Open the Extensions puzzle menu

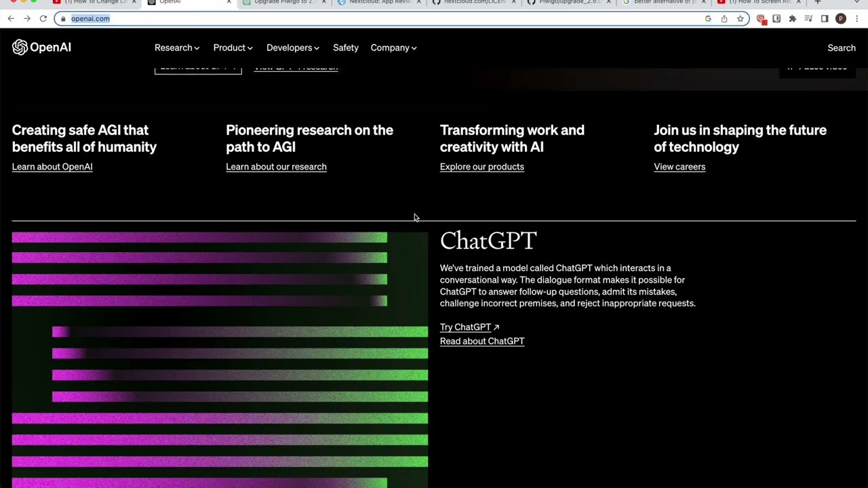coord(792,18)
